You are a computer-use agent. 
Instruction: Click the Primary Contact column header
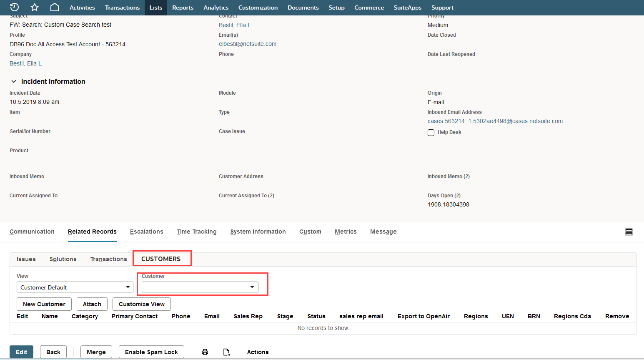coord(135,316)
